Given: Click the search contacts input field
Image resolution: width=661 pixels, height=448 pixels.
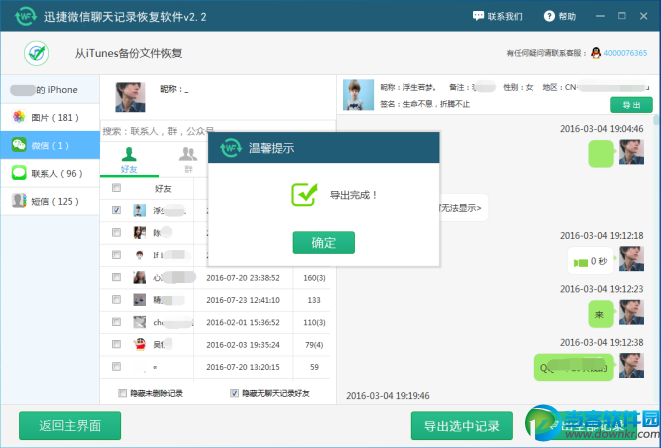Looking at the screenshot, I should coord(218,131).
